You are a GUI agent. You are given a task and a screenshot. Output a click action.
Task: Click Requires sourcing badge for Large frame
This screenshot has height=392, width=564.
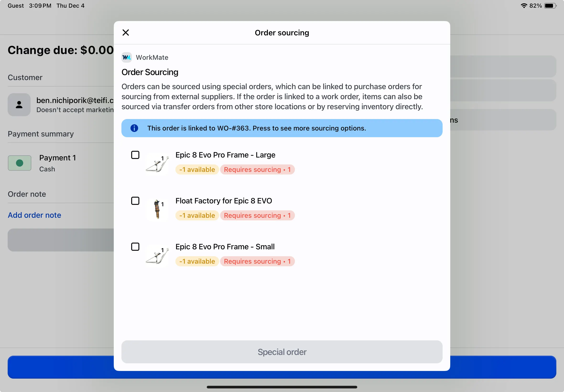coord(257,169)
